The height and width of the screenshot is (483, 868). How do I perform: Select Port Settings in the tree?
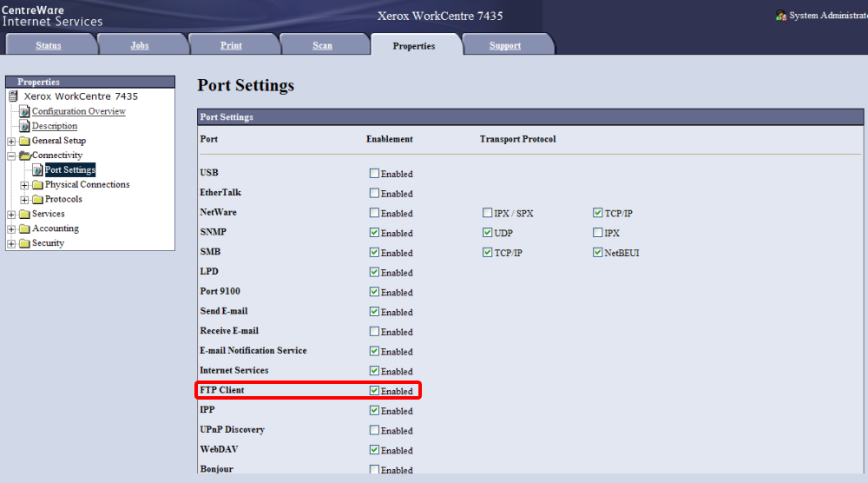[x=70, y=170]
